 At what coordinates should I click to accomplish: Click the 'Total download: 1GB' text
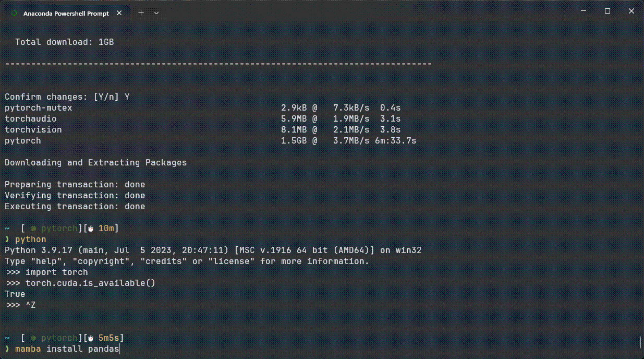64,42
